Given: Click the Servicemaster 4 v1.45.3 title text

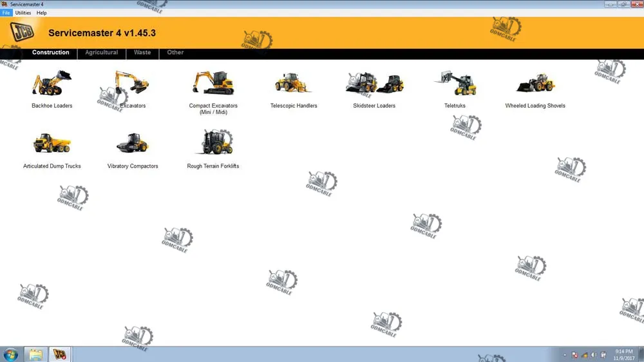Looking at the screenshot, I should point(102,33).
